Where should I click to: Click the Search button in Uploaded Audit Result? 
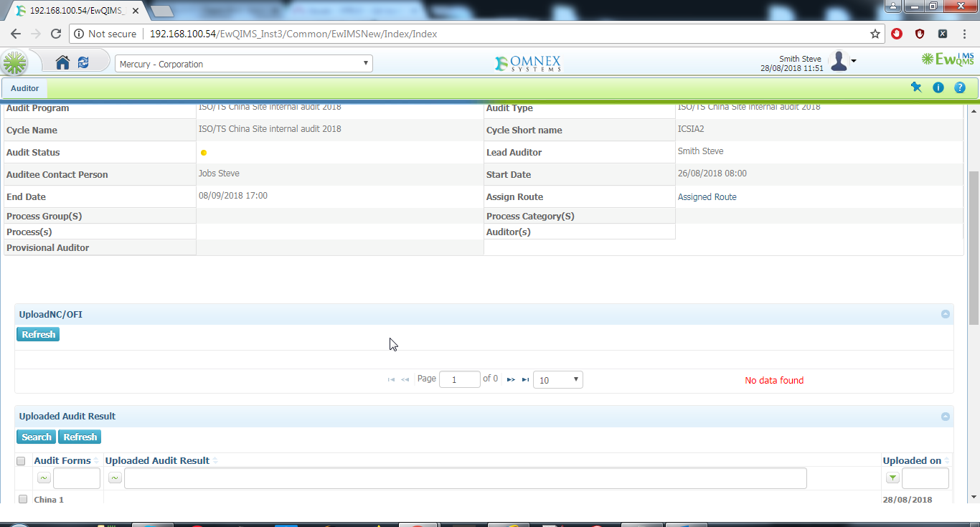click(37, 437)
